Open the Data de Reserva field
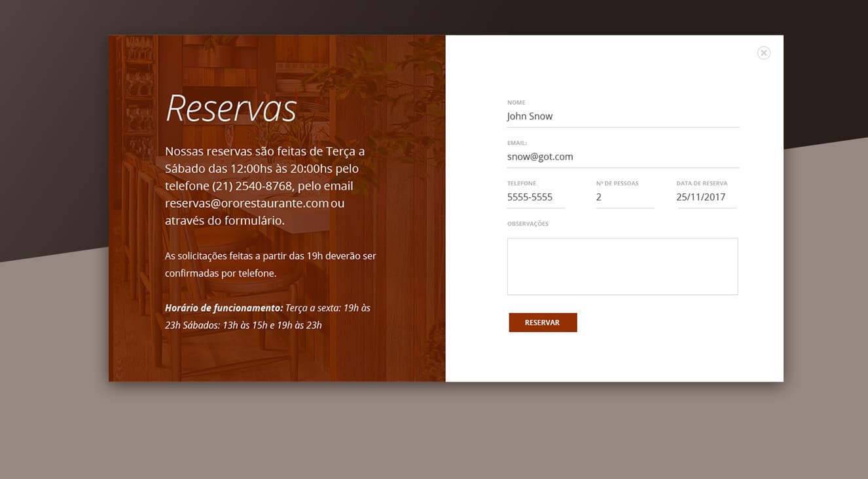Viewport: 868px width, 479px height. click(x=707, y=197)
